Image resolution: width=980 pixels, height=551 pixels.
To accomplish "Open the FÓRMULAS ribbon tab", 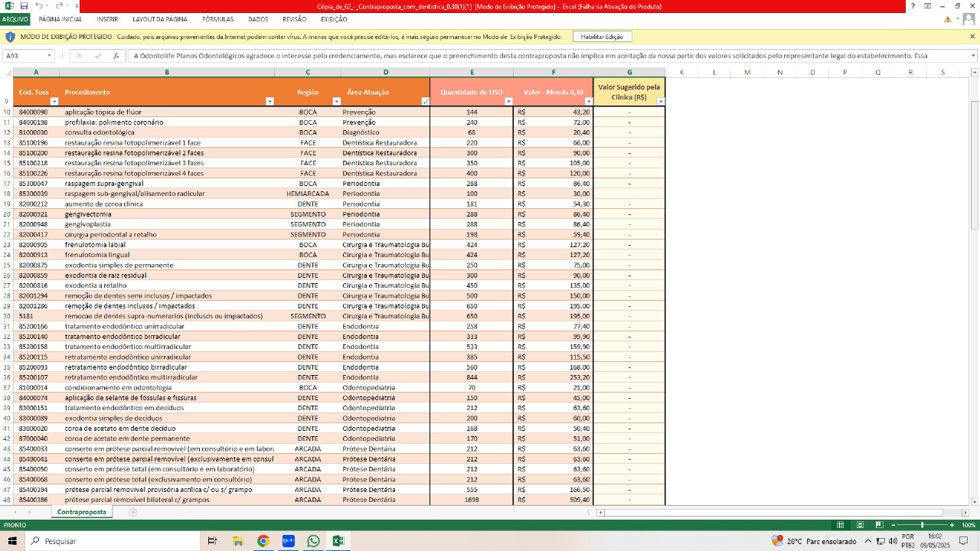I will 218,19.
